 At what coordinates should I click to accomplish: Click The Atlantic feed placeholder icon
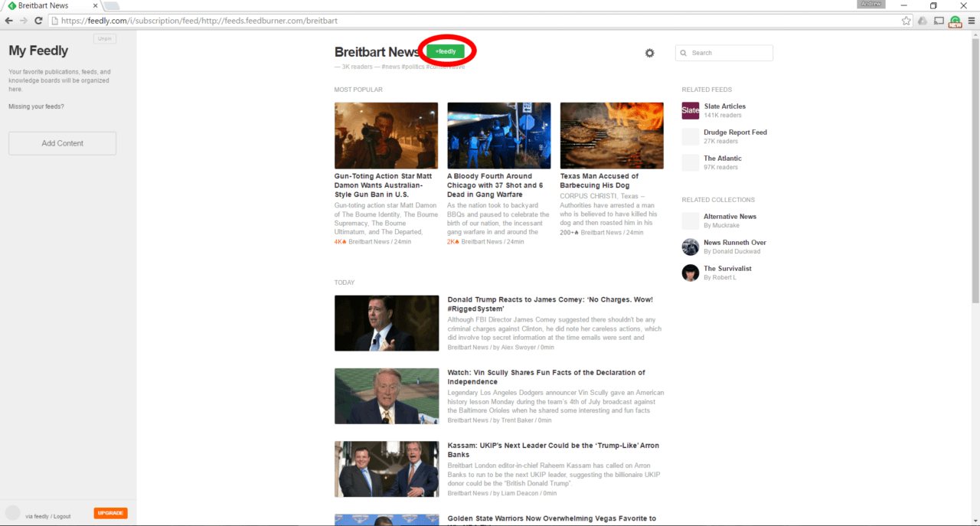pos(691,162)
